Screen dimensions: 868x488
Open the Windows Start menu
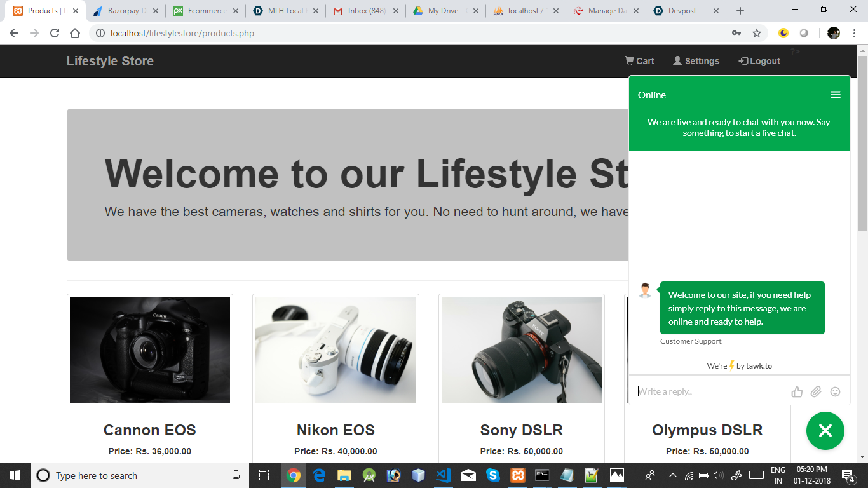tap(15, 475)
